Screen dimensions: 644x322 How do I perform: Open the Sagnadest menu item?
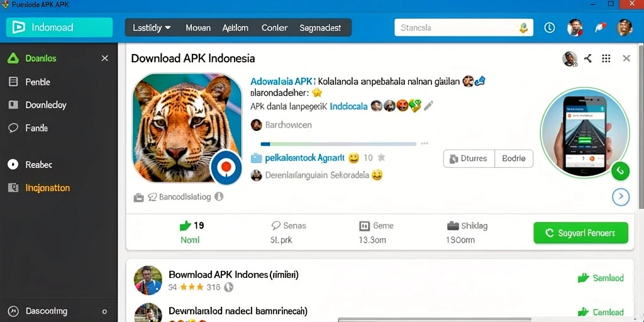(x=320, y=28)
